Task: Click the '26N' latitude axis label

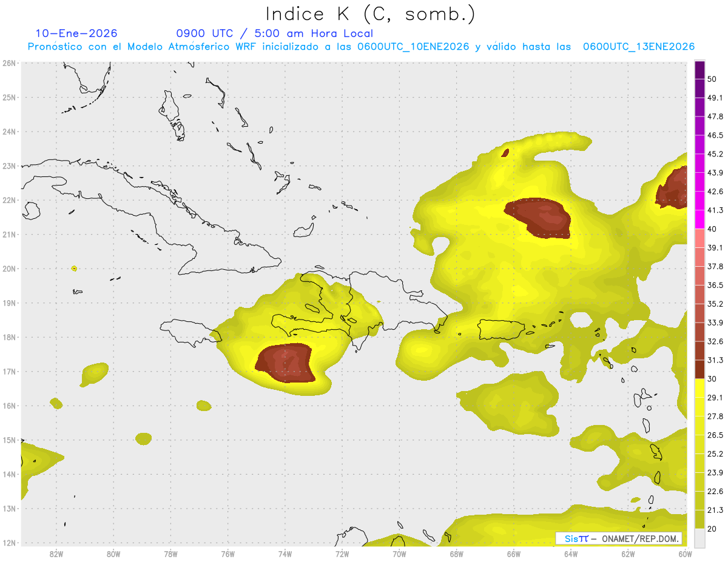Action: (9, 63)
